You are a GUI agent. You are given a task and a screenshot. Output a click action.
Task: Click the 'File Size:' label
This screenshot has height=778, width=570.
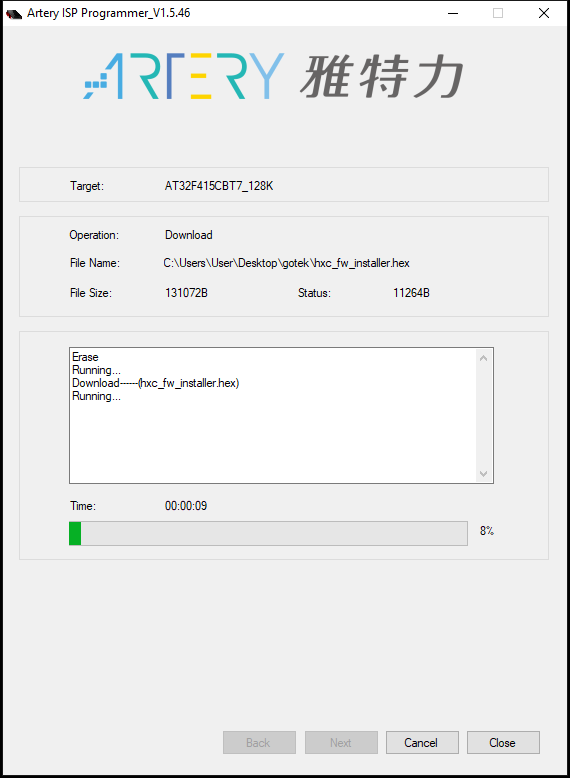click(91, 293)
